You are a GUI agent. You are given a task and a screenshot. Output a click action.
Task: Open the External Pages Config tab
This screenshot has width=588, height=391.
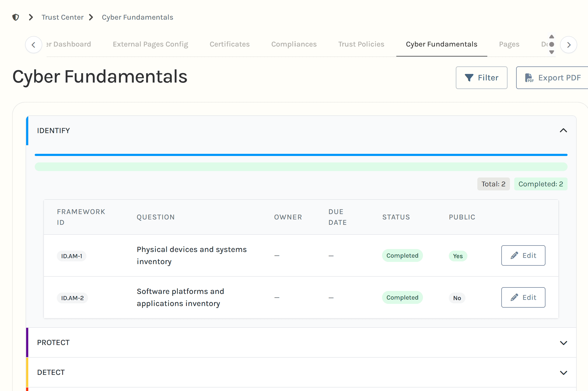(x=150, y=44)
